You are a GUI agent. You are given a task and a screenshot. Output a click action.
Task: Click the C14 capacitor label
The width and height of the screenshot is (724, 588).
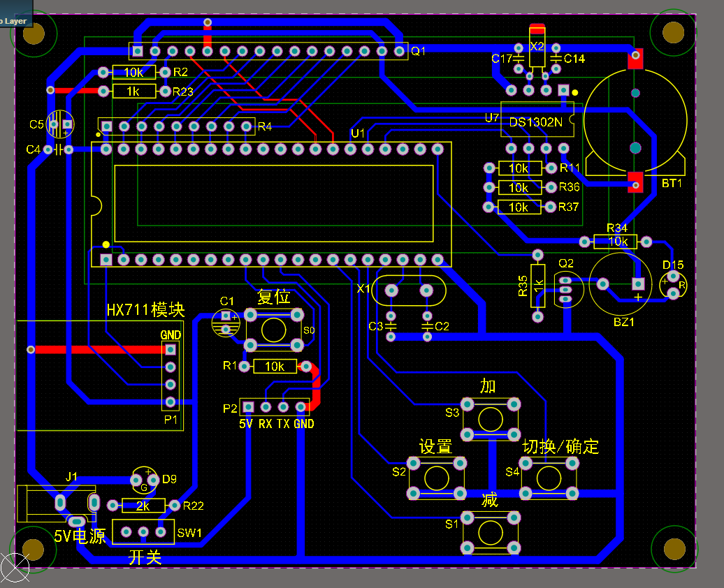click(x=574, y=59)
